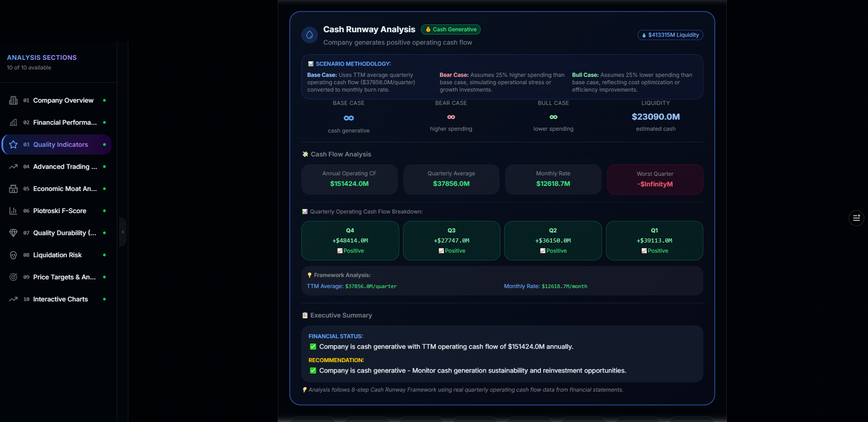Click the bear case red infinity symbol
The width and height of the screenshot is (868, 422).
click(x=451, y=117)
